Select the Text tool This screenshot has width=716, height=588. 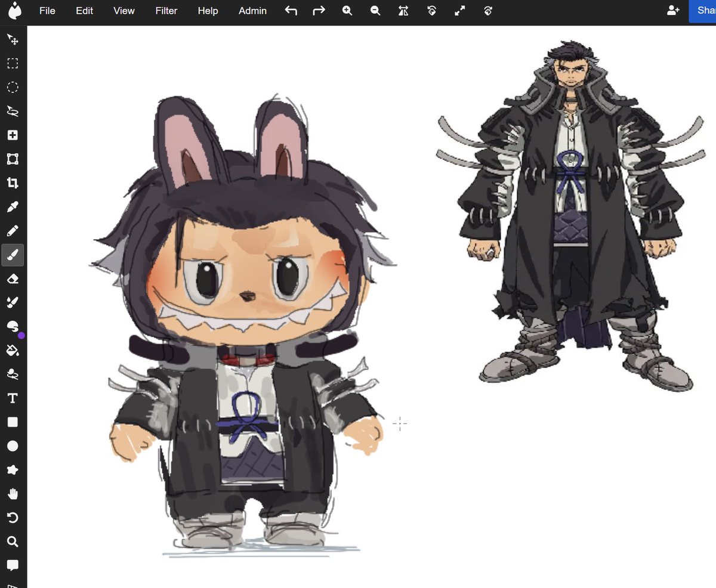pyautogui.click(x=13, y=398)
